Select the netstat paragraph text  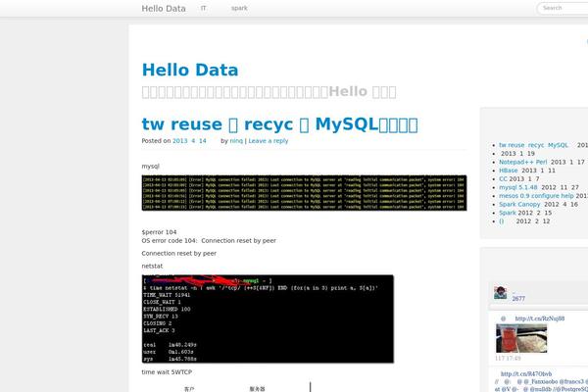tap(152, 266)
